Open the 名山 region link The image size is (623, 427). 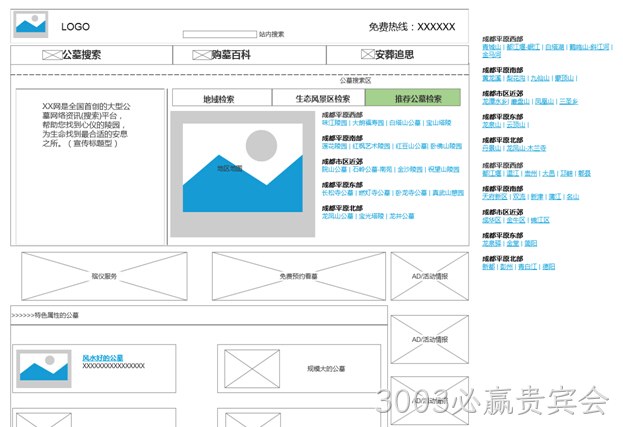point(573,197)
